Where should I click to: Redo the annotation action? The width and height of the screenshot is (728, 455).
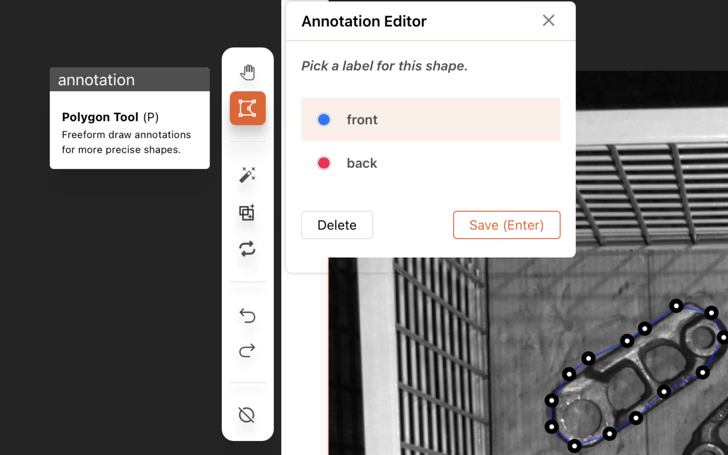coord(247,350)
